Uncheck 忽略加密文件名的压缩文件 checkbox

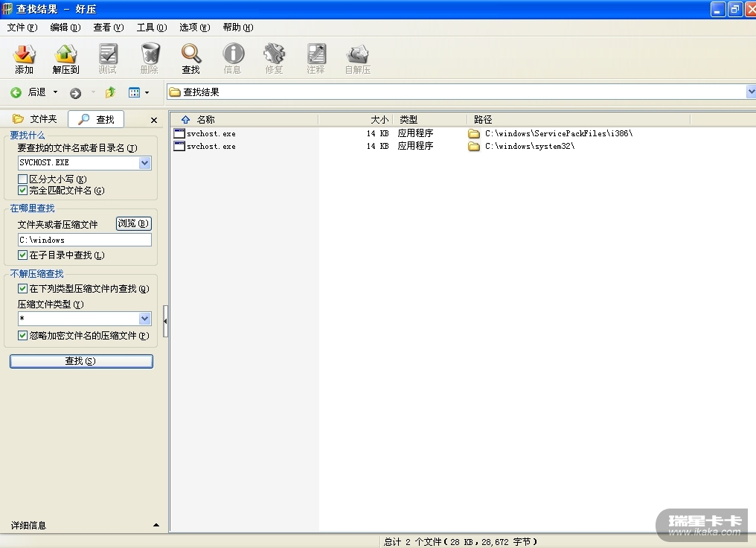(22, 335)
